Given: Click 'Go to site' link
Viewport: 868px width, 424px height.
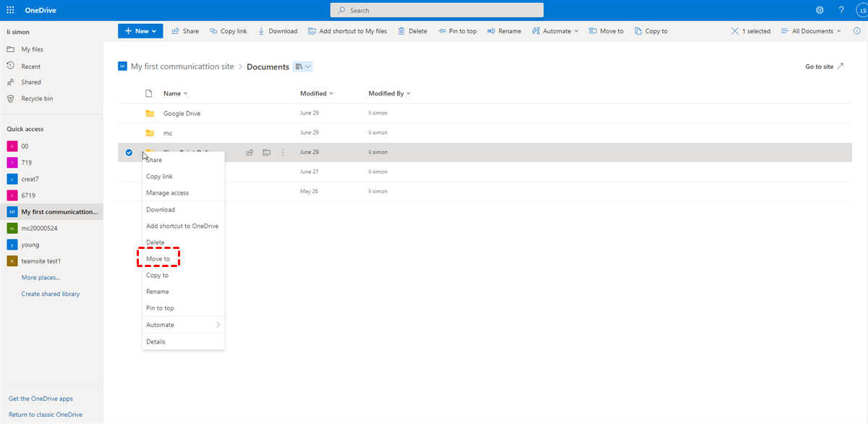Looking at the screenshot, I should coord(824,67).
